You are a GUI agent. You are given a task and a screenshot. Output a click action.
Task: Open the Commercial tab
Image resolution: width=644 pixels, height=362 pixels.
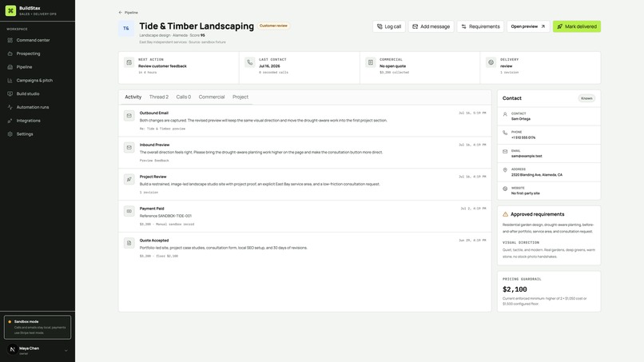(212, 97)
